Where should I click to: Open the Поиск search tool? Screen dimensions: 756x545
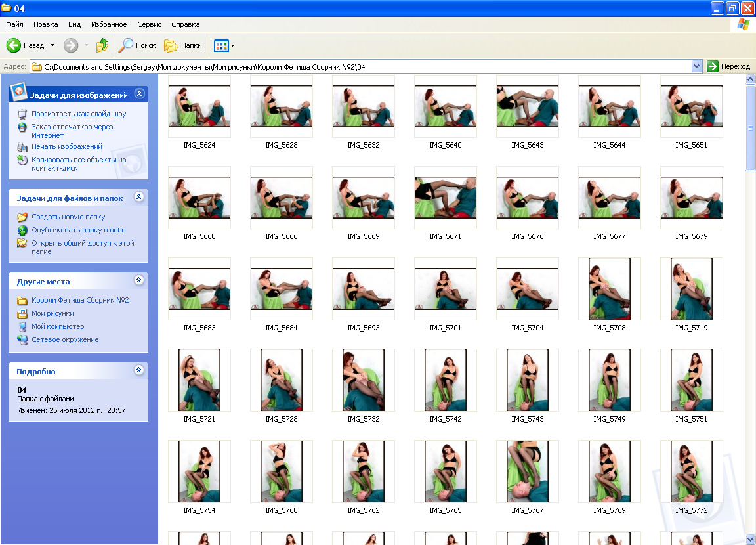[137, 45]
